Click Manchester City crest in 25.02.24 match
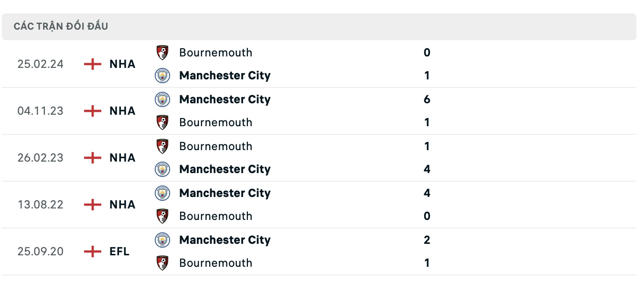Screen dimensions: 644x284 [162, 76]
